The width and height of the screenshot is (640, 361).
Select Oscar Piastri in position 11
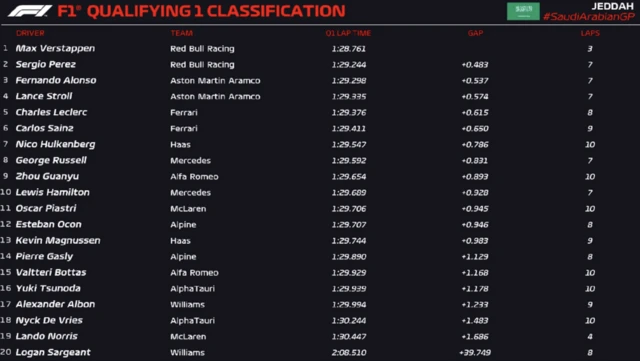point(46,208)
